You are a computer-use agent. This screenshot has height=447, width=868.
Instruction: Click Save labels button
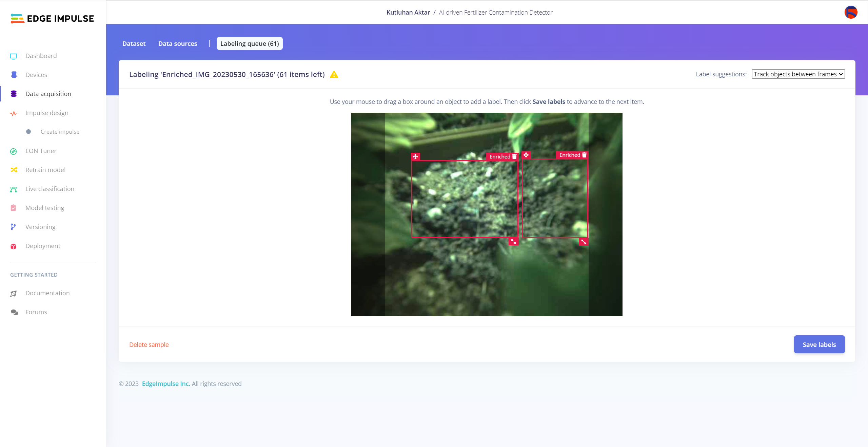819,344
